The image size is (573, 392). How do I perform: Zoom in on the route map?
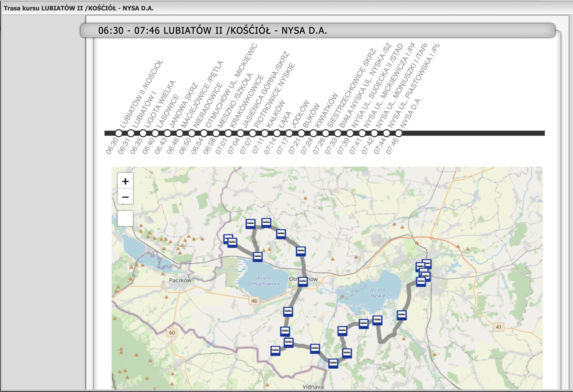pyautogui.click(x=125, y=181)
